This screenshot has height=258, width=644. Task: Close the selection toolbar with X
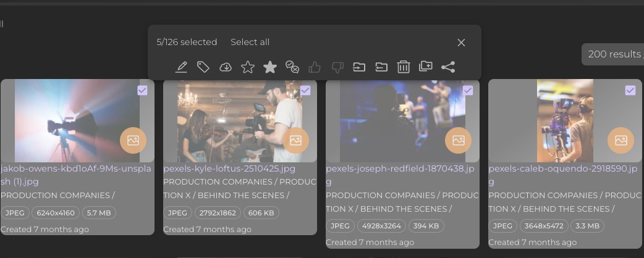click(x=461, y=43)
